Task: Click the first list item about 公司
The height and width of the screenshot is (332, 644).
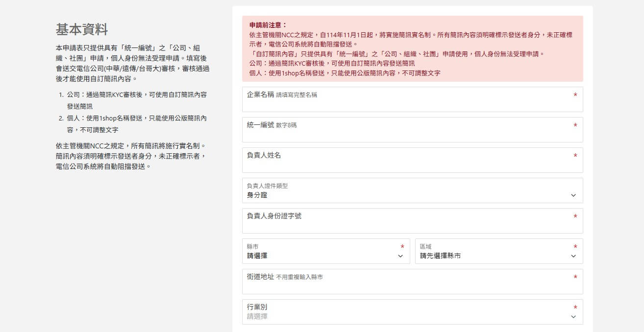Action: tap(136, 99)
